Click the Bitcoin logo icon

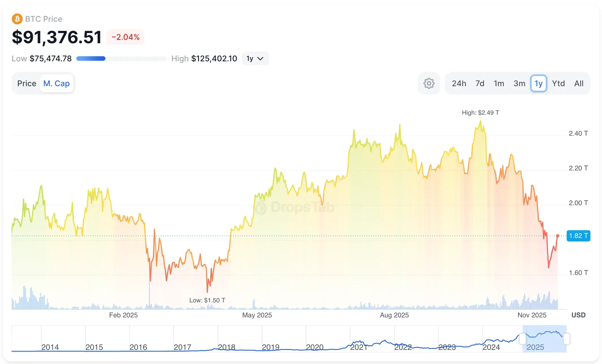click(x=17, y=19)
